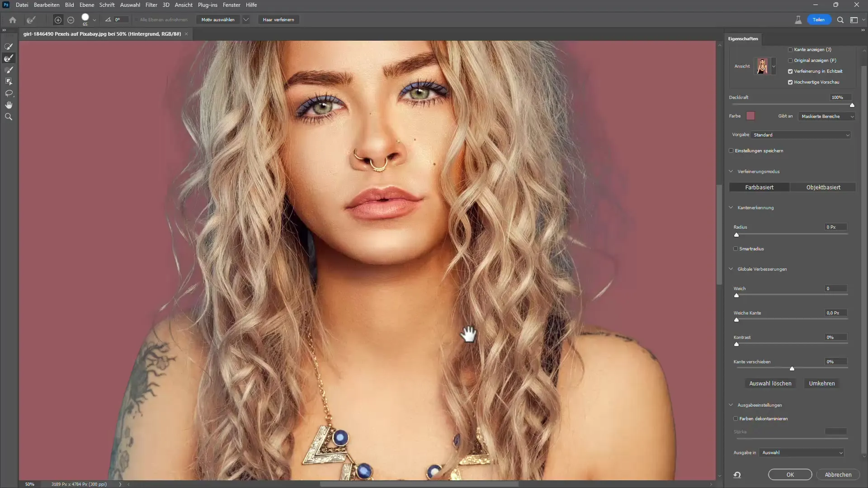This screenshot has height=488, width=868.
Task: Click the Kontrast percentage input field
Action: click(836, 338)
